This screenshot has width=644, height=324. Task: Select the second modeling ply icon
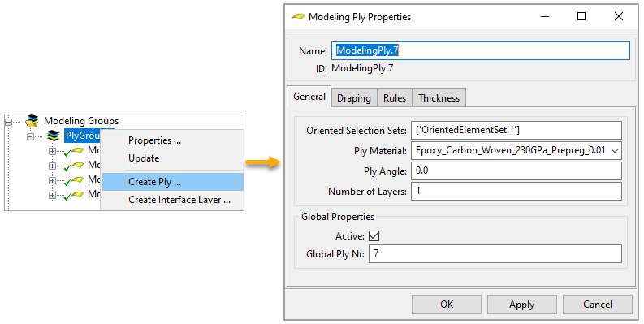(74, 166)
